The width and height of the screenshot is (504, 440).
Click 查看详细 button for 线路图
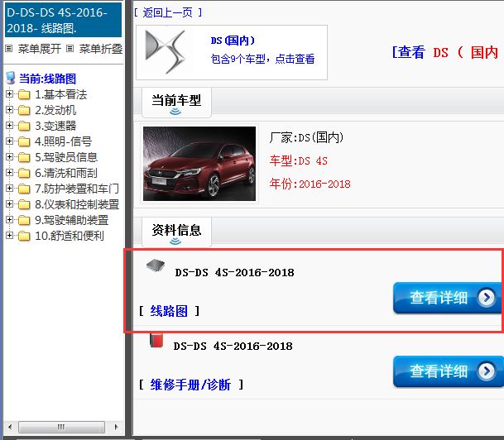[448, 298]
